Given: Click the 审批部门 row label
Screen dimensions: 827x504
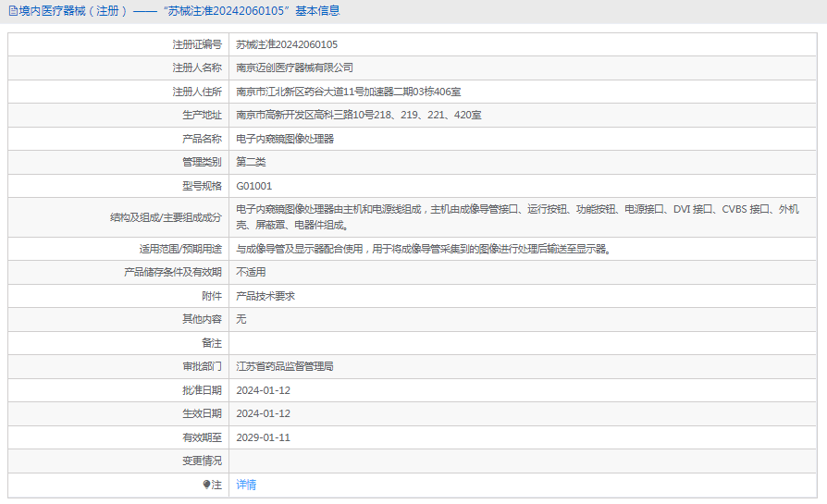Looking at the screenshot, I should click(x=202, y=366).
